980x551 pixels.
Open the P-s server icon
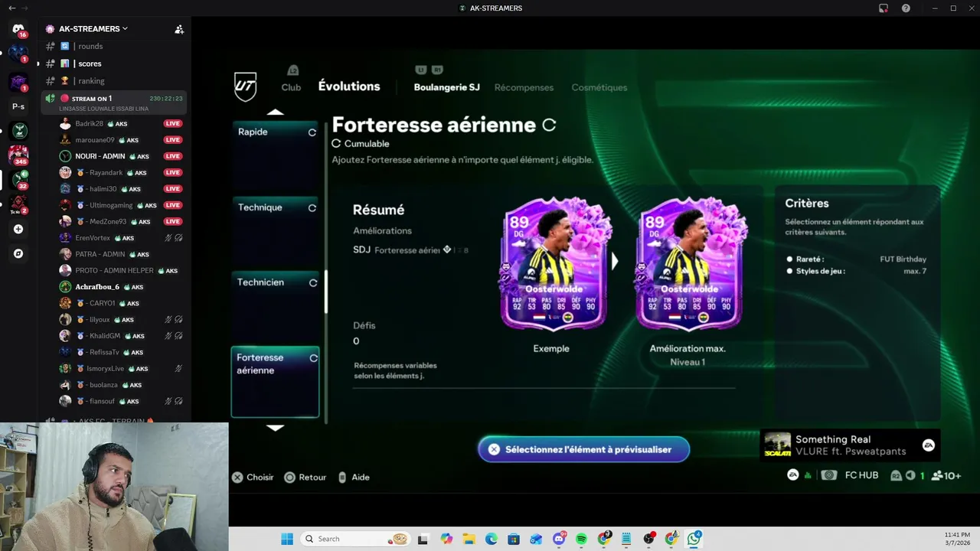point(18,106)
